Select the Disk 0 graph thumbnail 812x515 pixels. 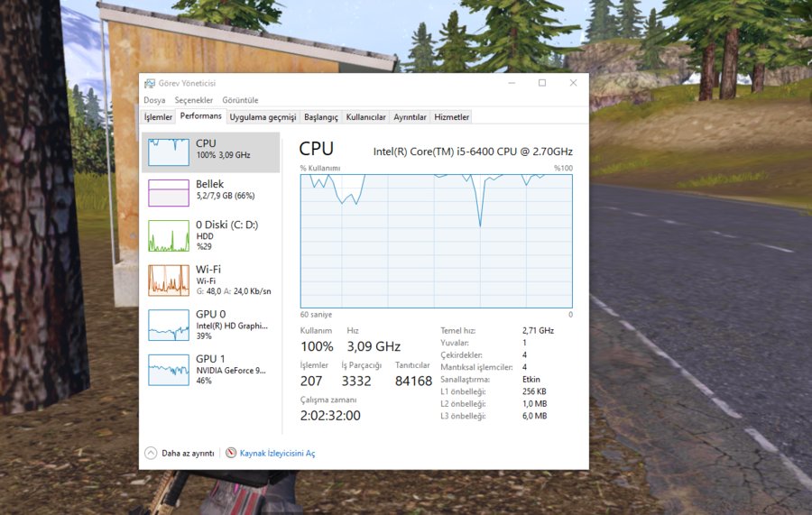click(169, 236)
